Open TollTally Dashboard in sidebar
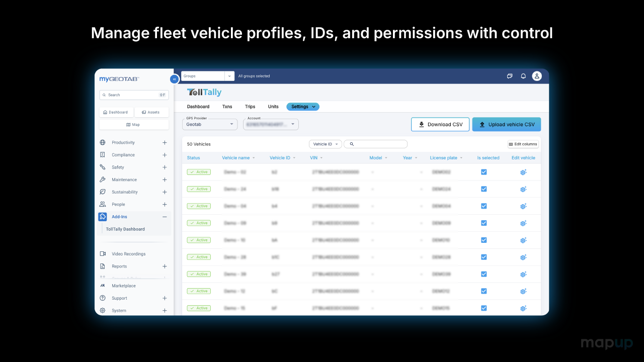The image size is (644, 362). point(125,229)
